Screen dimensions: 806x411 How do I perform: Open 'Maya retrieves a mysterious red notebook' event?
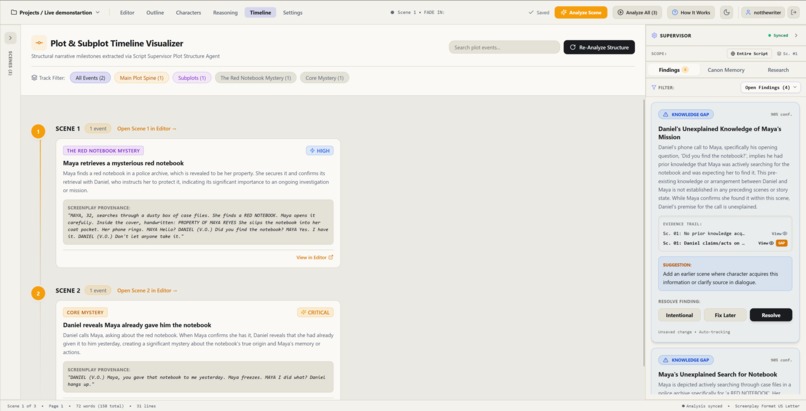(x=123, y=163)
